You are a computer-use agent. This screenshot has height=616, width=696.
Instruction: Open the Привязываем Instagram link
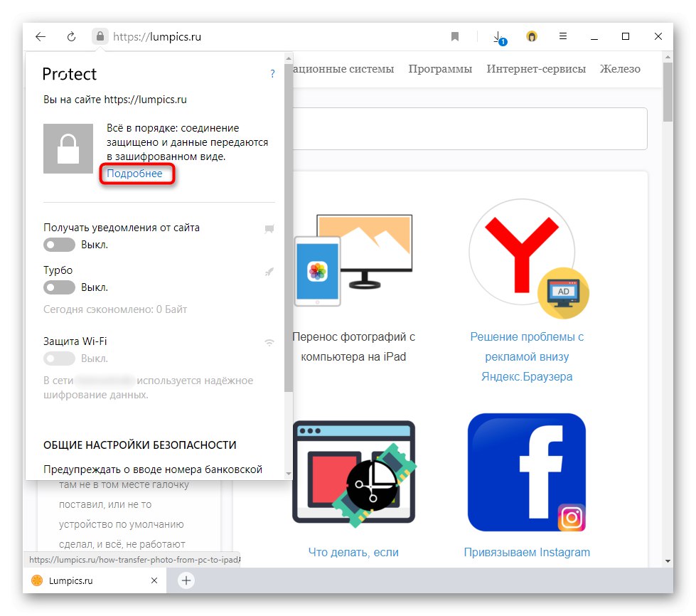527,552
